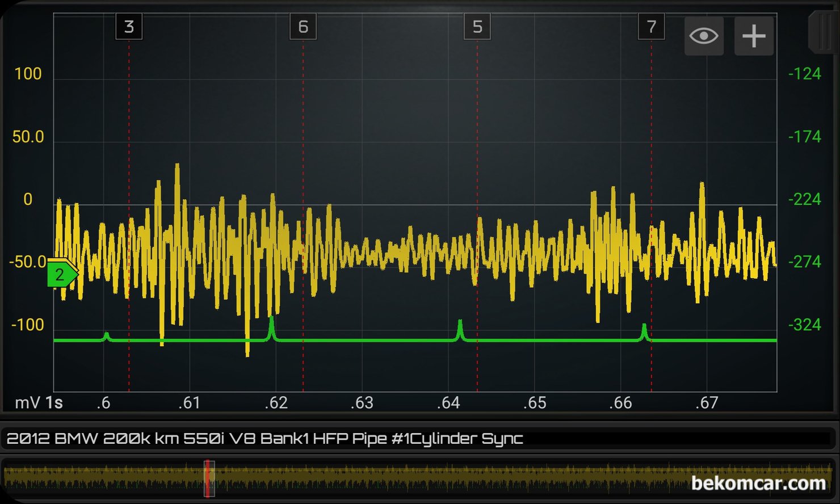Click the plus add button
The image size is (840, 504).
[754, 36]
